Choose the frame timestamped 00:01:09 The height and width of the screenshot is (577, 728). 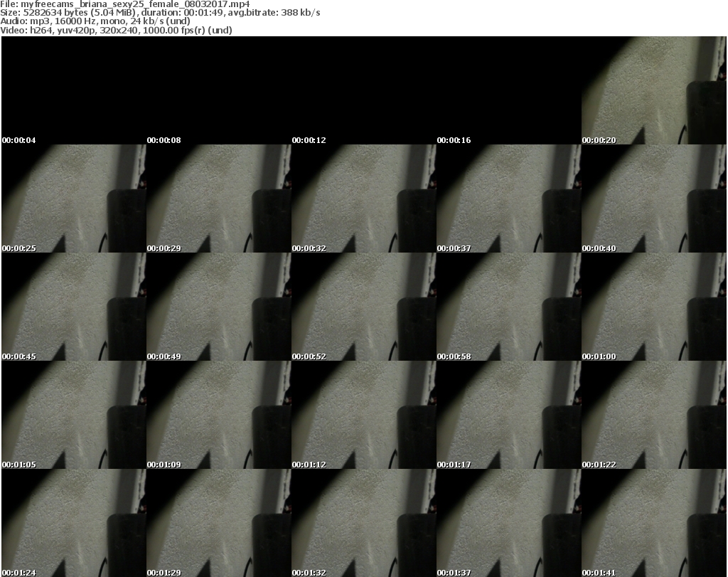(219, 415)
